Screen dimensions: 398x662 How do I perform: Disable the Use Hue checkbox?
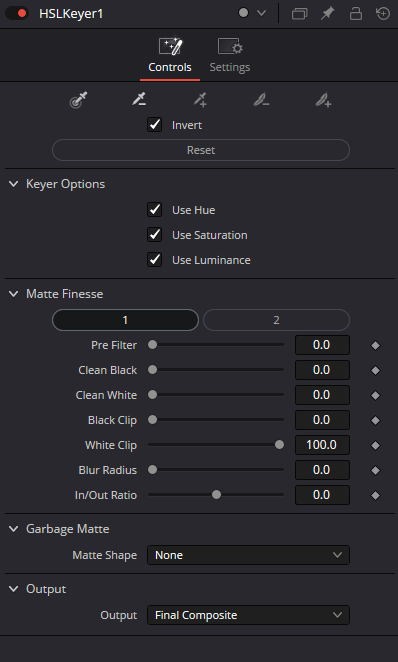point(154,210)
